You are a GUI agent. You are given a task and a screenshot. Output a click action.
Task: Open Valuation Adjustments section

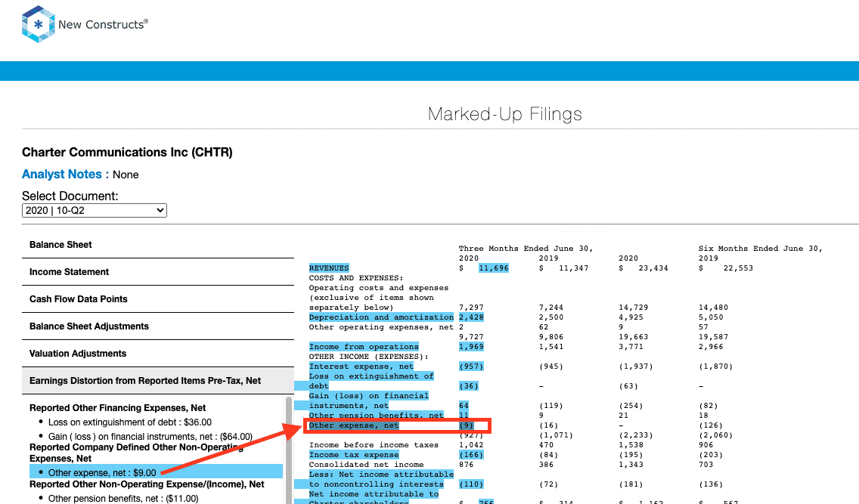click(158, 354)
